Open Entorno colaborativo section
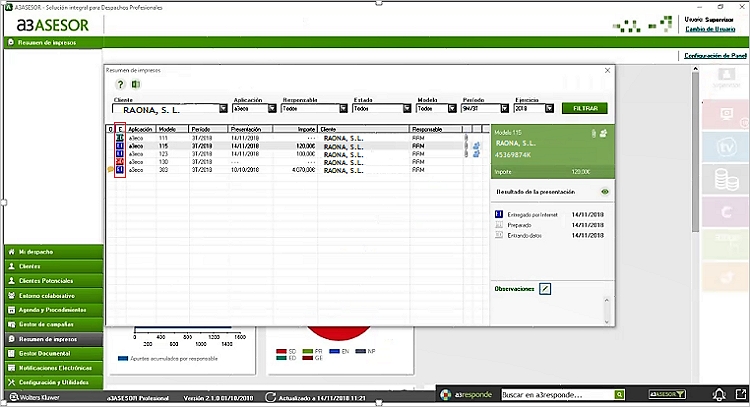 [54, 296]
